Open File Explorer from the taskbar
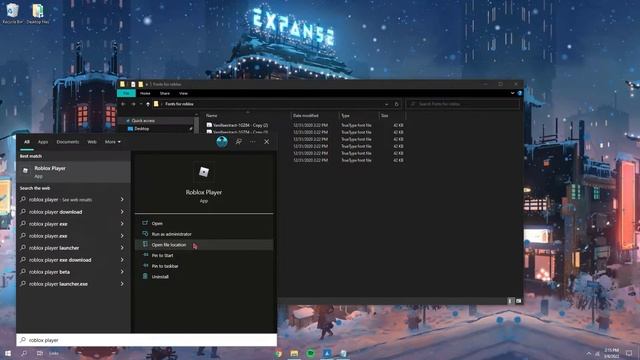640x360 pixels. coord(294,353)
